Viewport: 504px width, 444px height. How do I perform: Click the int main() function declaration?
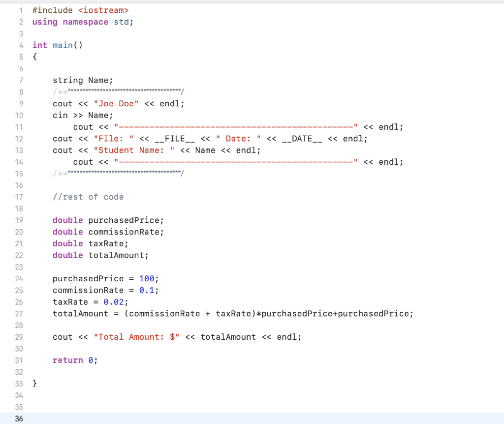click(x=58, y=45)
